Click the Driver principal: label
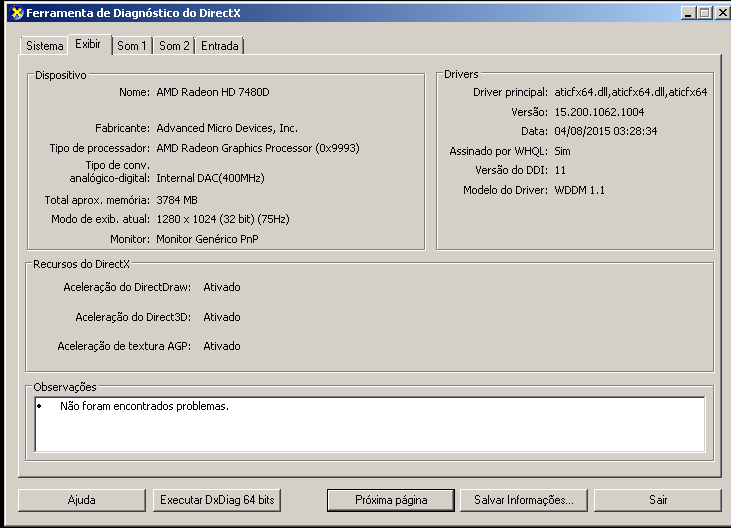The image size is (731, 528). (x=510, y=92)
